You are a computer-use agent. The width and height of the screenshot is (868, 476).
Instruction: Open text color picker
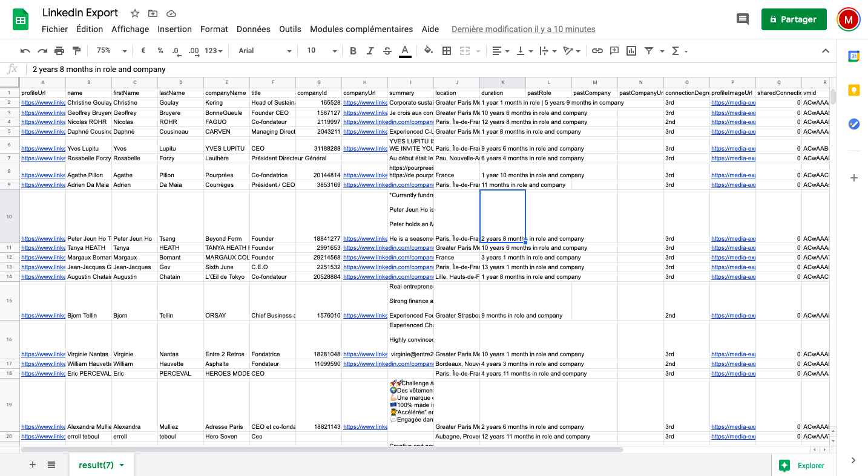tap(405, 51)
